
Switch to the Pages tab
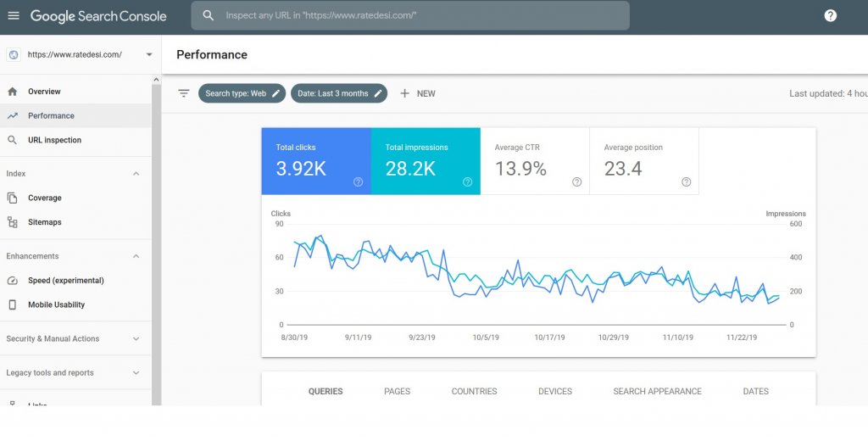tap(397, 391)
